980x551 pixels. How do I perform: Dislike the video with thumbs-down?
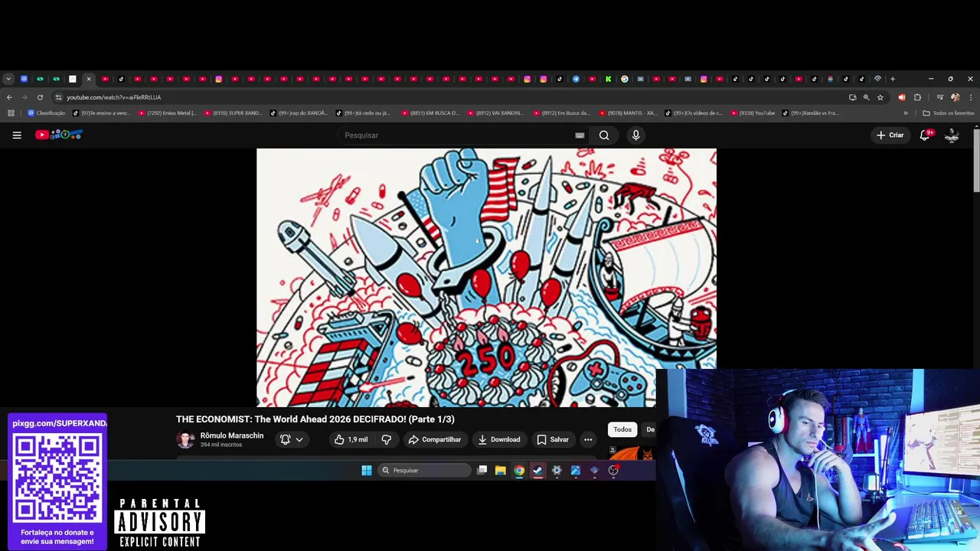387,439
